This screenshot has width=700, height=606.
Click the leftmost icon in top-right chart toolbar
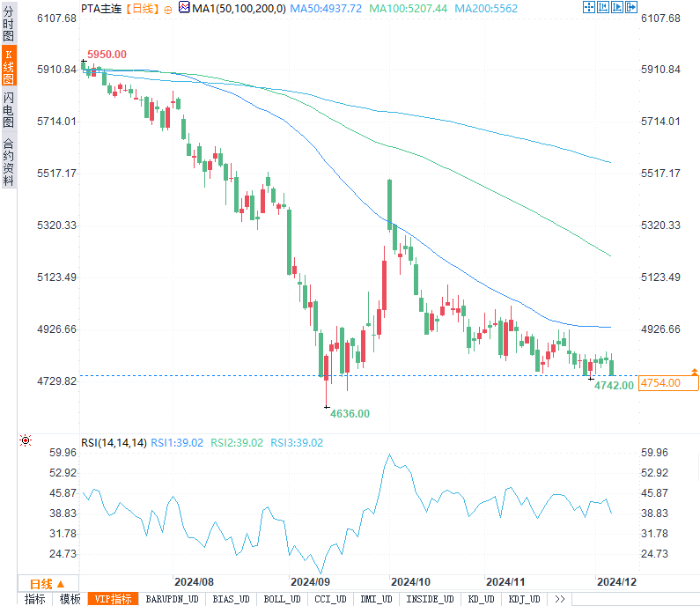coord(589,8)
